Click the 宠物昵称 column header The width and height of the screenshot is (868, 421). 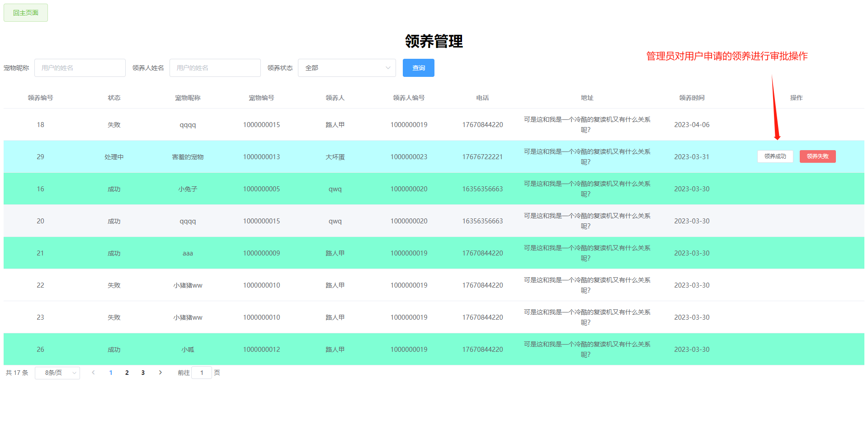point(188,98)
